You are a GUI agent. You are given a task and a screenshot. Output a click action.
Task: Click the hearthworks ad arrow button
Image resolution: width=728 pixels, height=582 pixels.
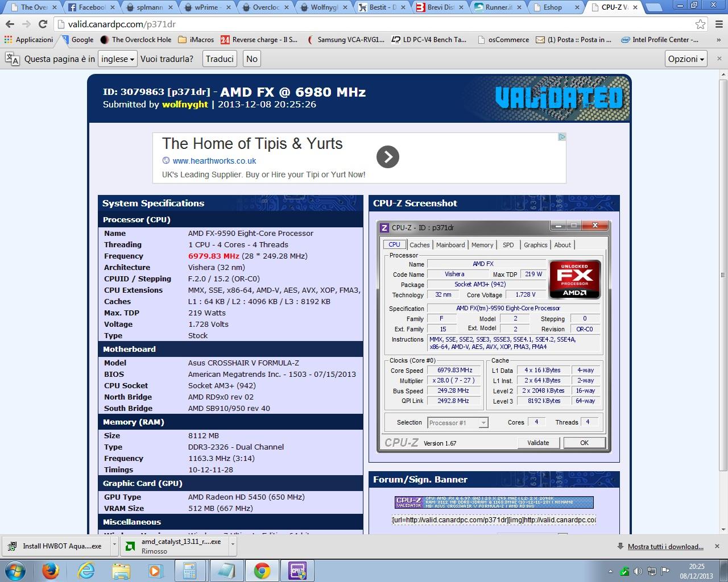[388, 157]
